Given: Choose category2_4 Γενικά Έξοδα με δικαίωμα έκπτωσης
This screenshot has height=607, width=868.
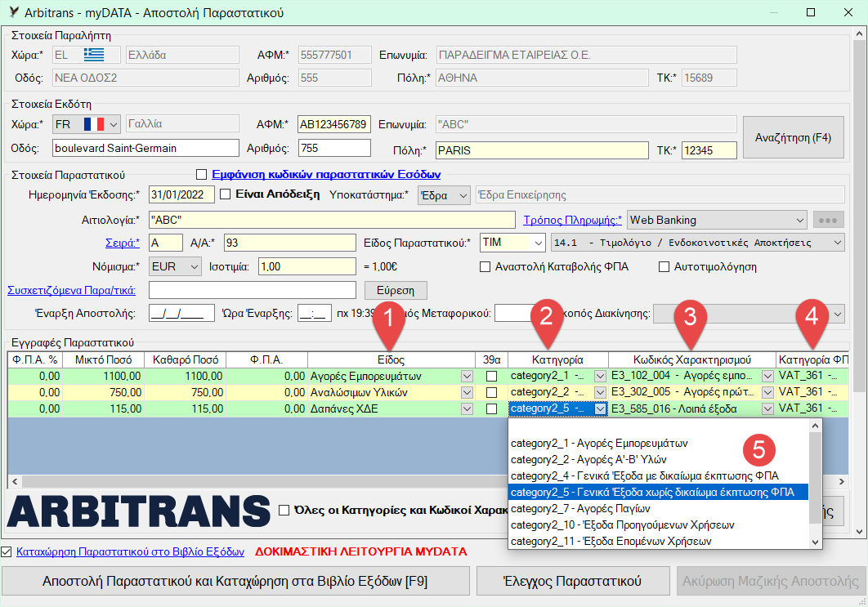Looking at the screenshot, I should tap(658, 475).
